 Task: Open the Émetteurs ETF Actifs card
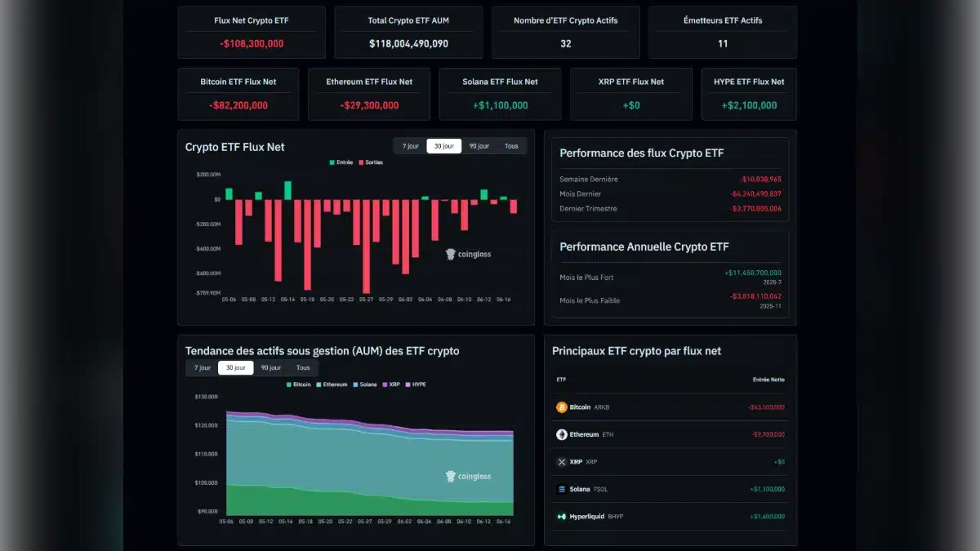(723, 33)
